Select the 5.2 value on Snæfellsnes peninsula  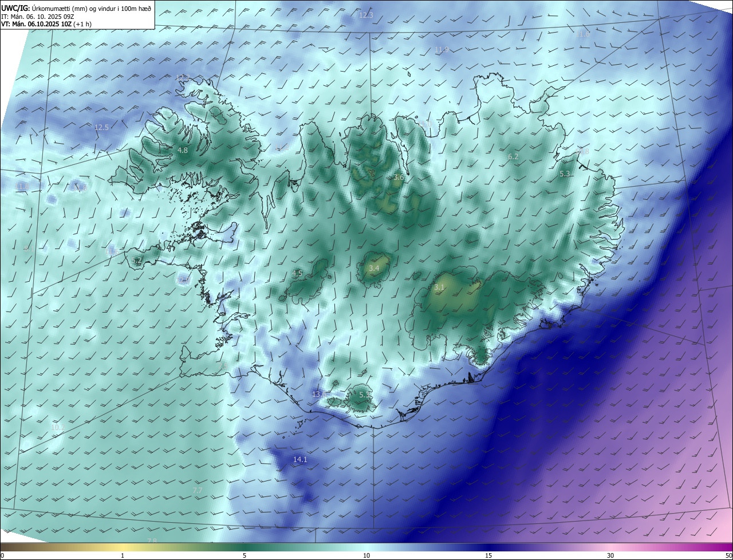(136, 261)
